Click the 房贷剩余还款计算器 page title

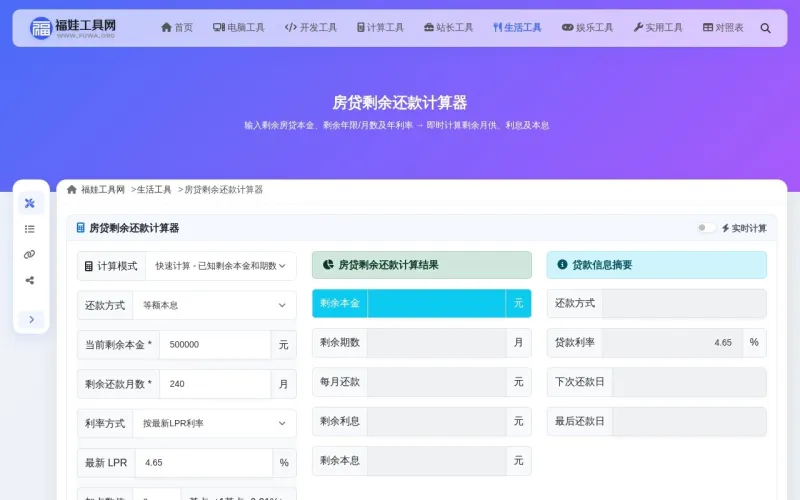coord(399,103)
